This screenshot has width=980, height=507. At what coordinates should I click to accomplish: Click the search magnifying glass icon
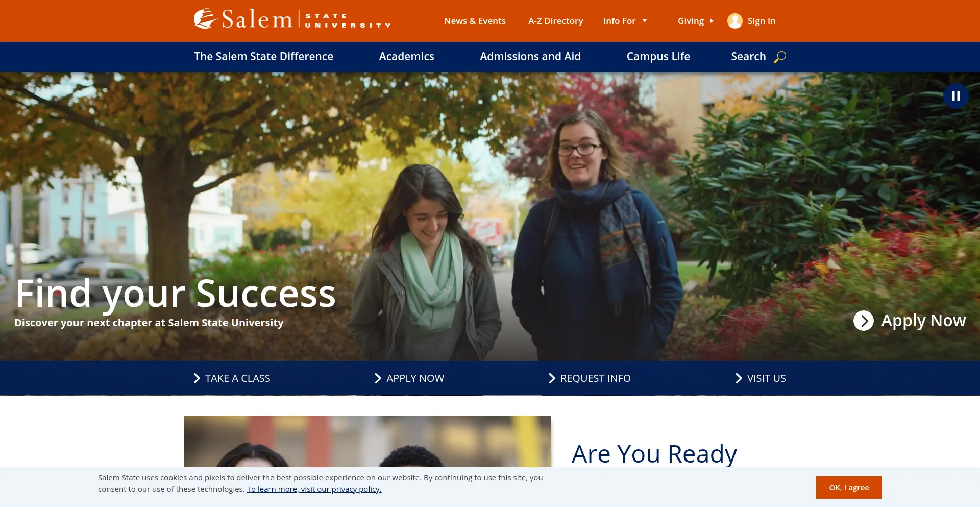[780, 57]
